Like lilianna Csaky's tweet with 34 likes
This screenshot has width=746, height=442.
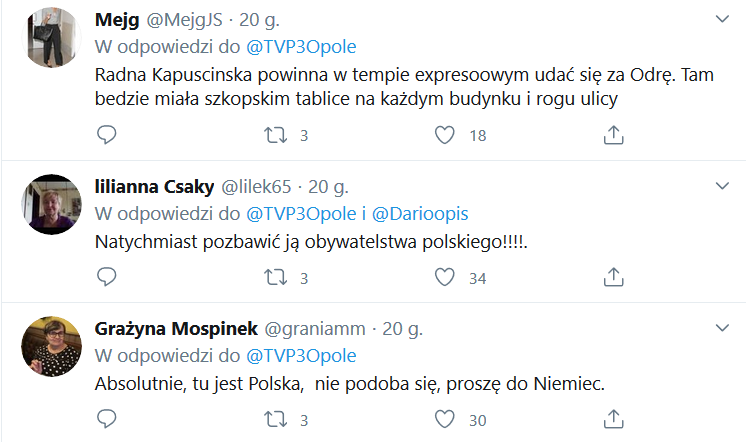[447, 277]
